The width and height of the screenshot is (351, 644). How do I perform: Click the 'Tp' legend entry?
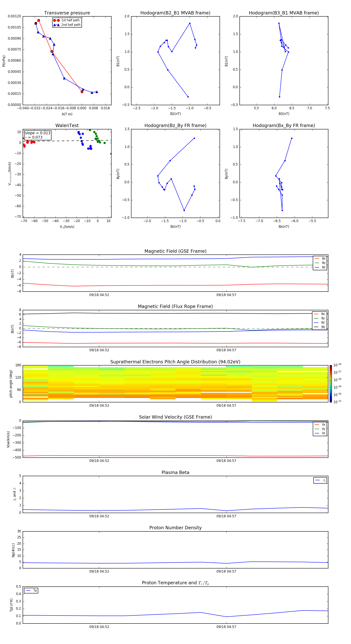pos(31,591)
